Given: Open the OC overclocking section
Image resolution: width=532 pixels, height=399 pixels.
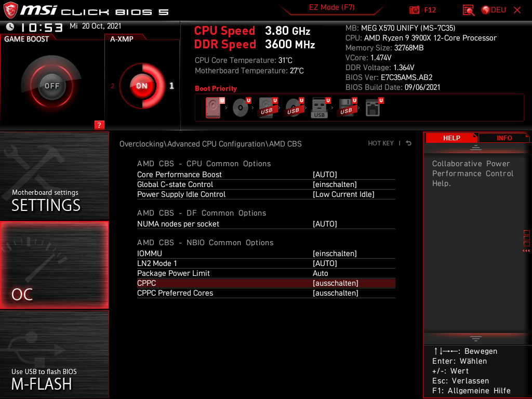Looking at the screenshot, I should click(54, 265).
